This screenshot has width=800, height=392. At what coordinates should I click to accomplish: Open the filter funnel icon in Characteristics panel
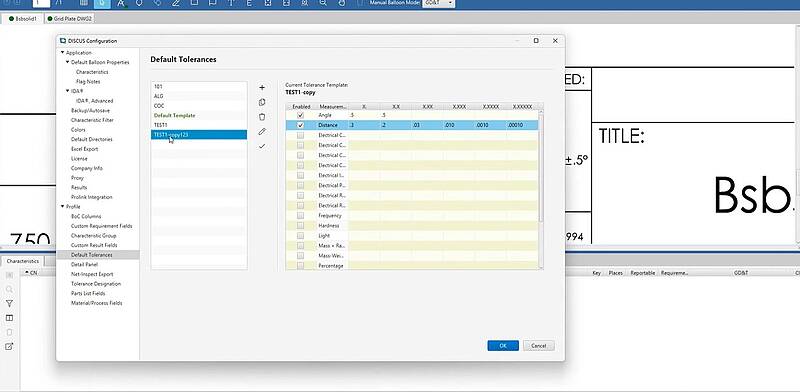pos(9,304)
